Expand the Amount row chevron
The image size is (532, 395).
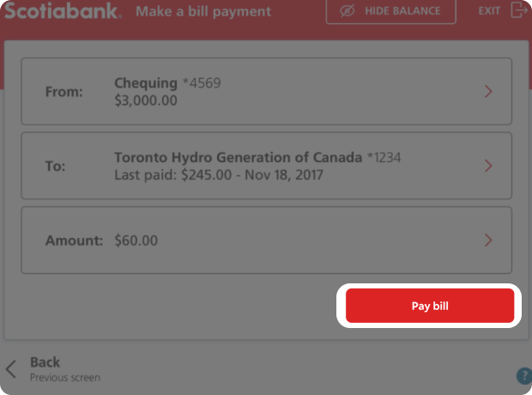488,240
